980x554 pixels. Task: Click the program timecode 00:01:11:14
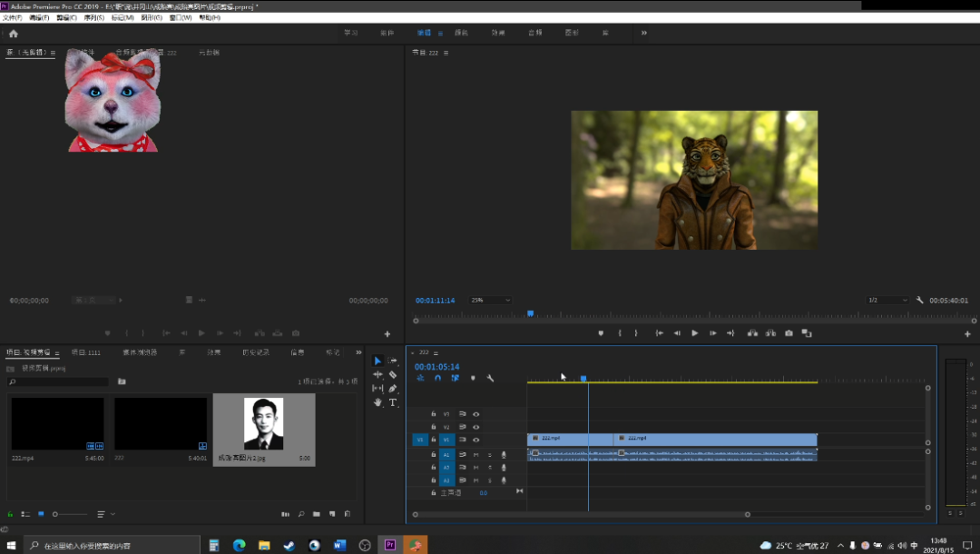point(435,301)
